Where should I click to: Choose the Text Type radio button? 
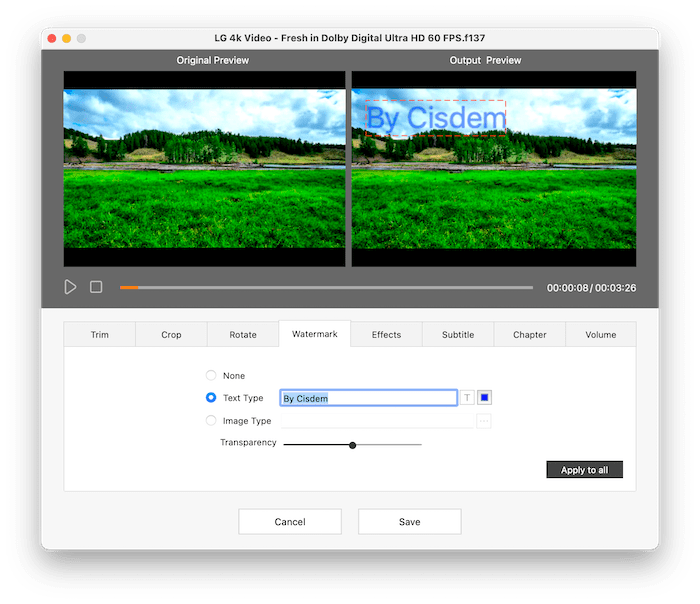point(211,398)
